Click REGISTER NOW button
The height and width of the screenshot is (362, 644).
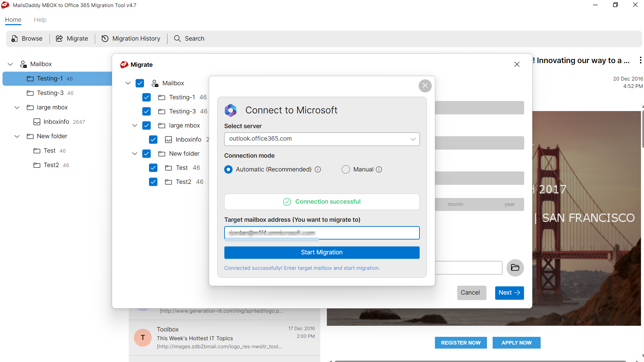pyautogui.click(x=461, y=343)
